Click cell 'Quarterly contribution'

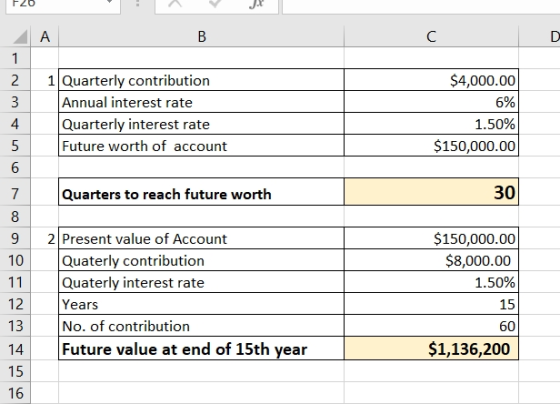(201, 80)
